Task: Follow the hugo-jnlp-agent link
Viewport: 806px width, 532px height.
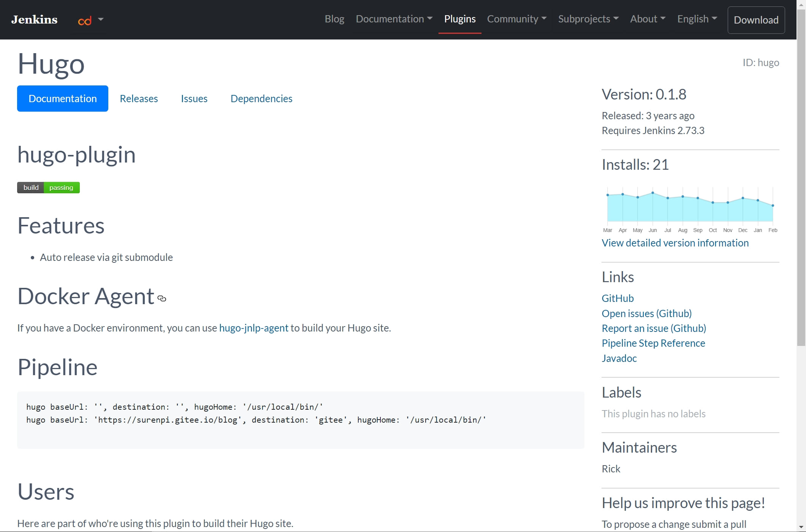Action: pos(254,328)
